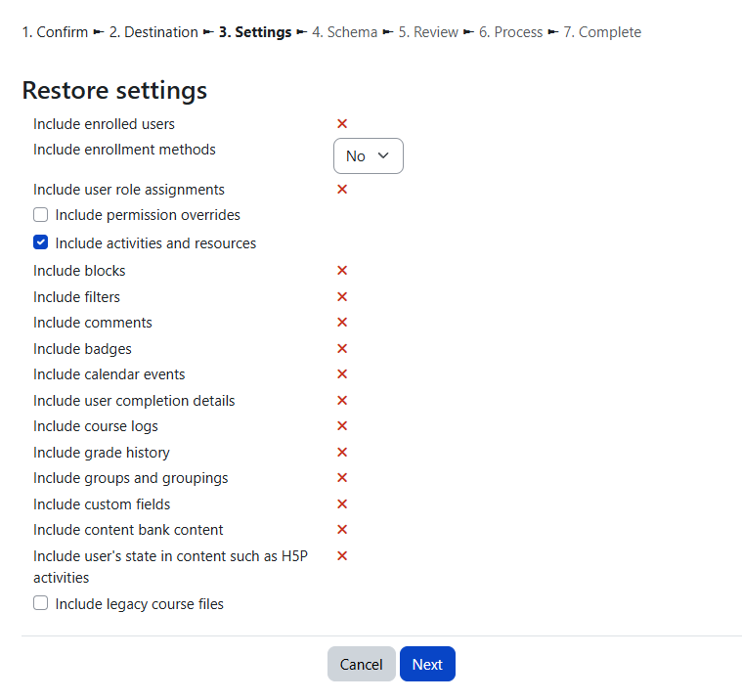Select step 5. Review
The height and width of the screenshot is (700, 742).
tap(428, 32)
